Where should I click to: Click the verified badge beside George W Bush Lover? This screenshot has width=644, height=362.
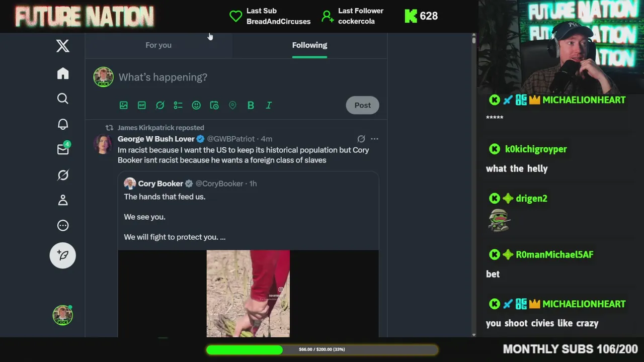pyautogui.click(x=200, y=139)
